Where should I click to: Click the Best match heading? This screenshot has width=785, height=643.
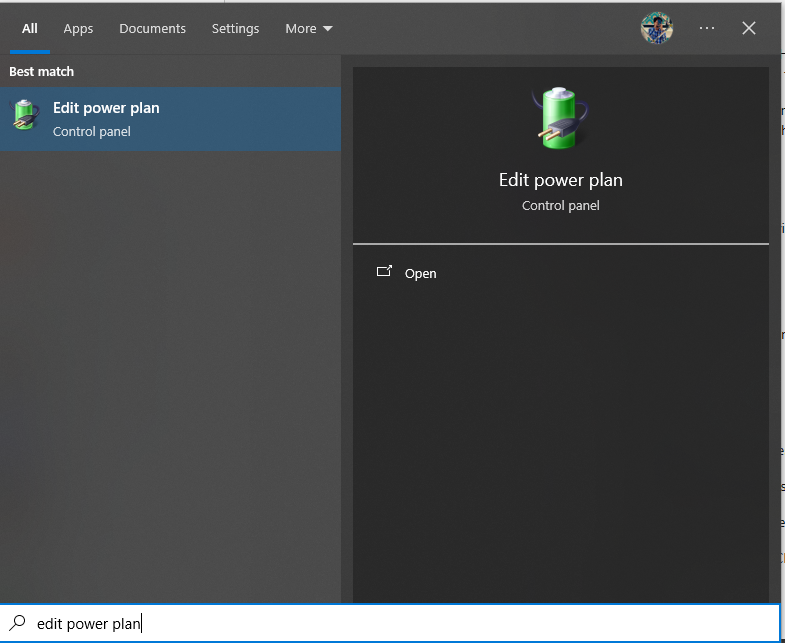tap(42, 72)
